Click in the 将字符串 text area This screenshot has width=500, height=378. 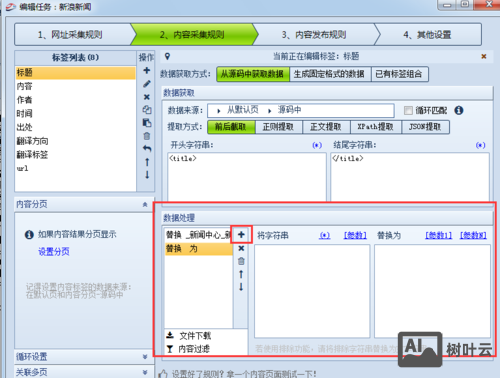coord(312,291)
